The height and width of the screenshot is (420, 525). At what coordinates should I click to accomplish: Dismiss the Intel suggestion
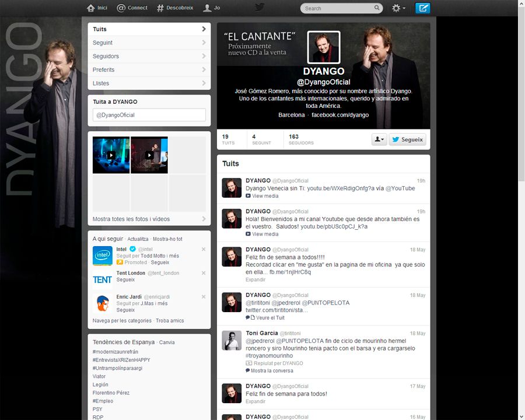pyautogui.click(x=204, y=249)
